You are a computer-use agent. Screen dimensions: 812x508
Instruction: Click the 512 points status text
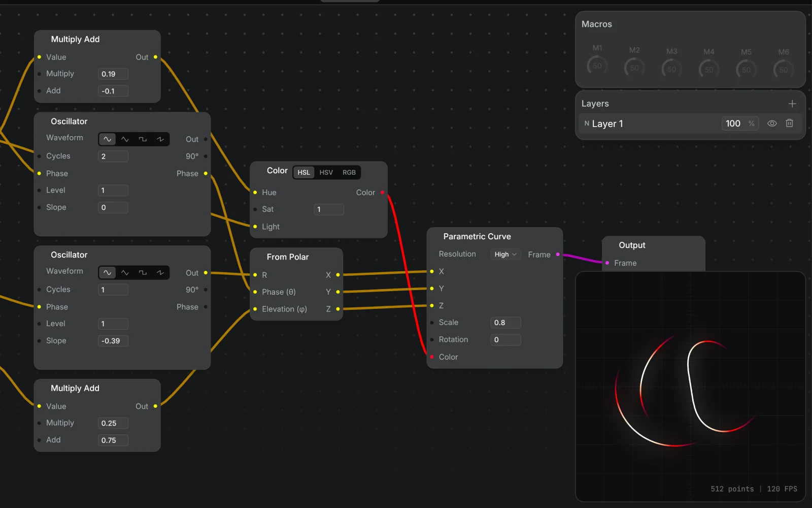pyautogui.click(x=732, y=489)
